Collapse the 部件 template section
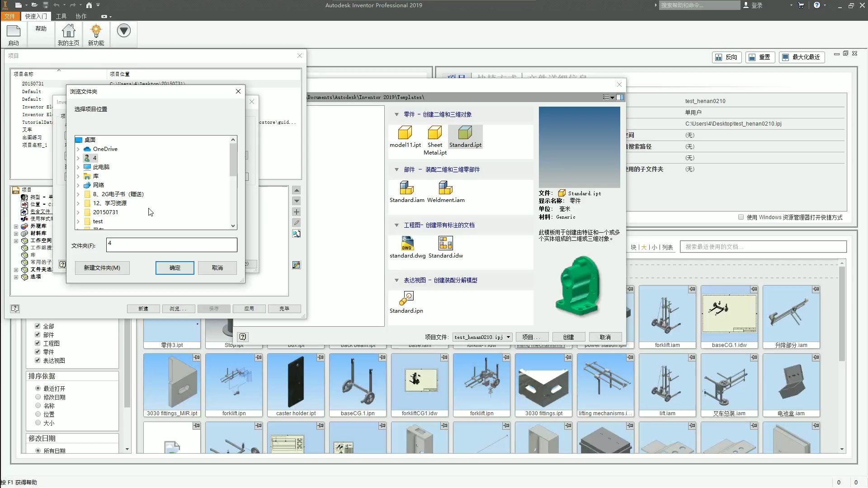 pyautogui.click(x=396, y=170)
